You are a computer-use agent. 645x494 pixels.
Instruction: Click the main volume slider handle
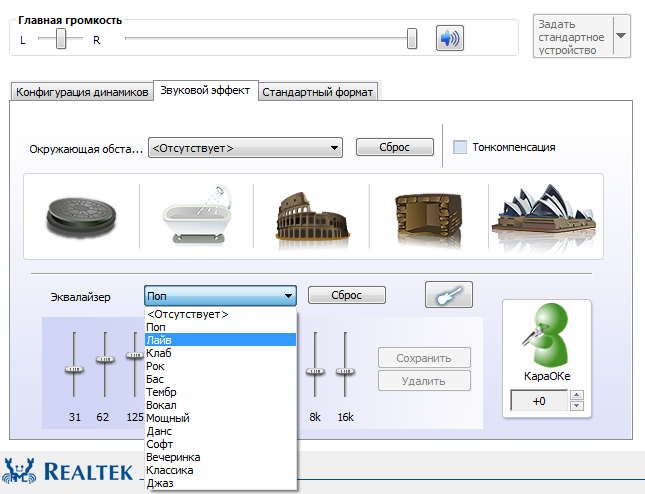tap(411, 39)
